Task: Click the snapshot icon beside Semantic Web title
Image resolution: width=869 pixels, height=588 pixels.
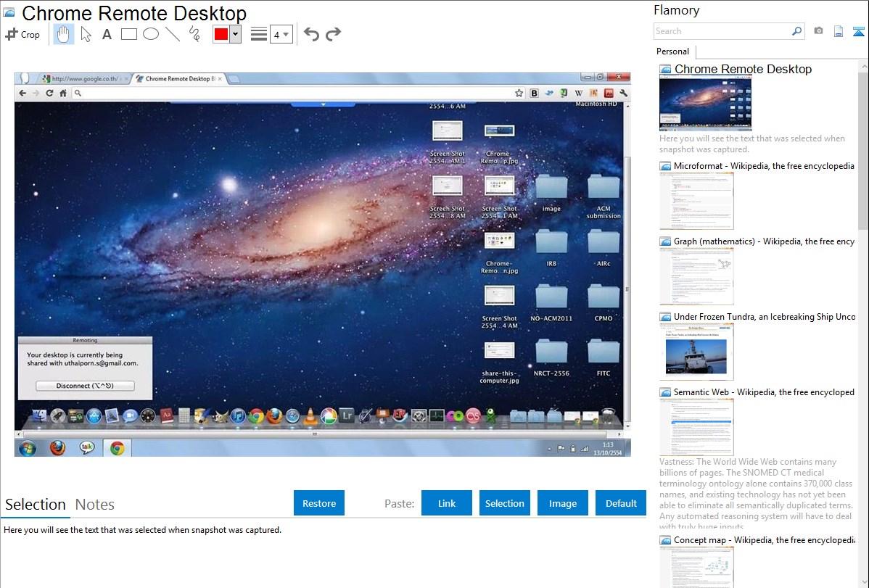Action: [x=665, y=392]
